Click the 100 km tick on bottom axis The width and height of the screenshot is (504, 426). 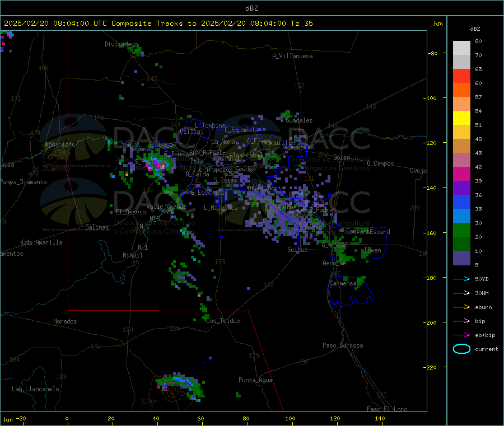click(x=290, y=418)
